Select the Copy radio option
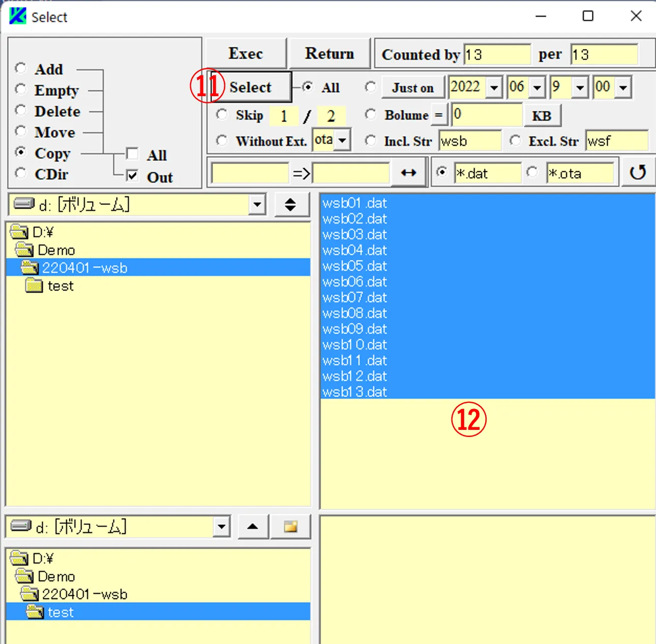The width and height of the screenshot is (656, 644). click(21, 152)
